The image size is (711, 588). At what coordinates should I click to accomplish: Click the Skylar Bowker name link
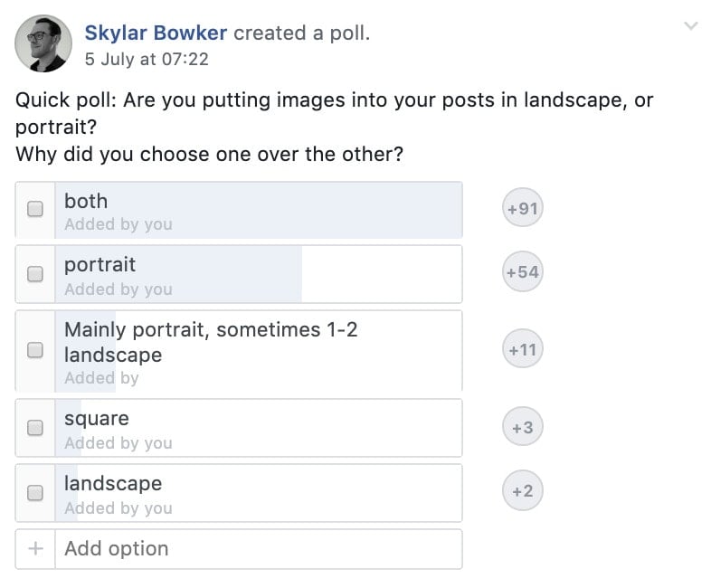[x=156, y=33]
